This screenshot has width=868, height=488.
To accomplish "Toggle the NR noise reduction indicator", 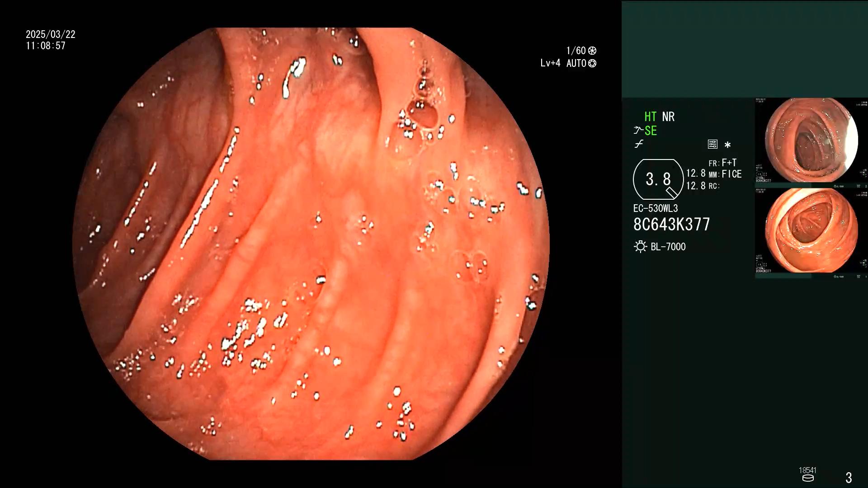I will [x=668, y=117].
